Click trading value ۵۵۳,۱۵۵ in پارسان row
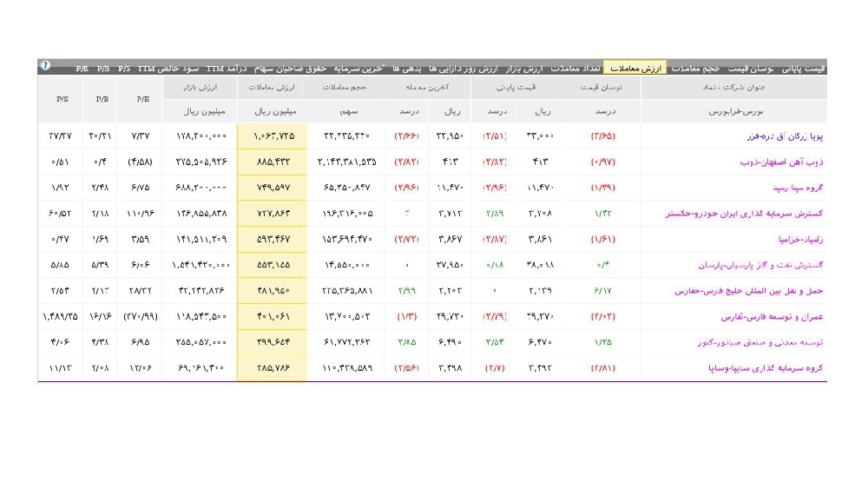The height and width of the screenshot is (489, 868). point(273,265)
